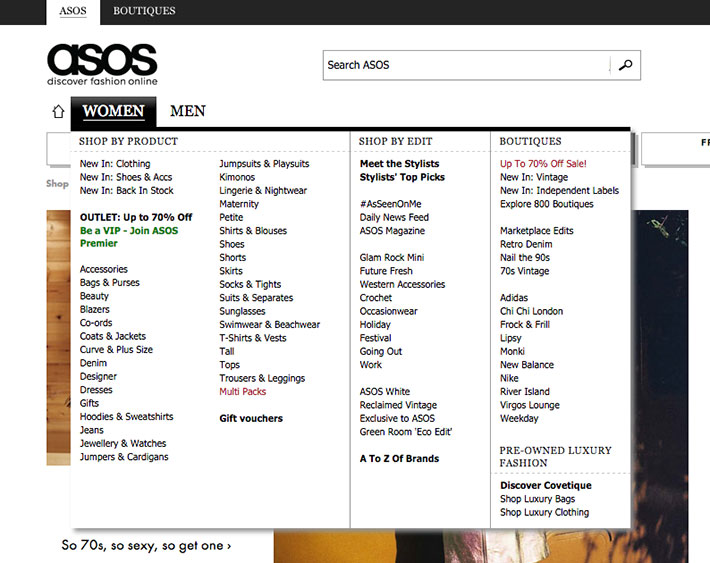Open New In: Back In Stock
Image resolution: width=710 pixels, height=563 pixels.
pyautogui.click(x=127, y=191)
